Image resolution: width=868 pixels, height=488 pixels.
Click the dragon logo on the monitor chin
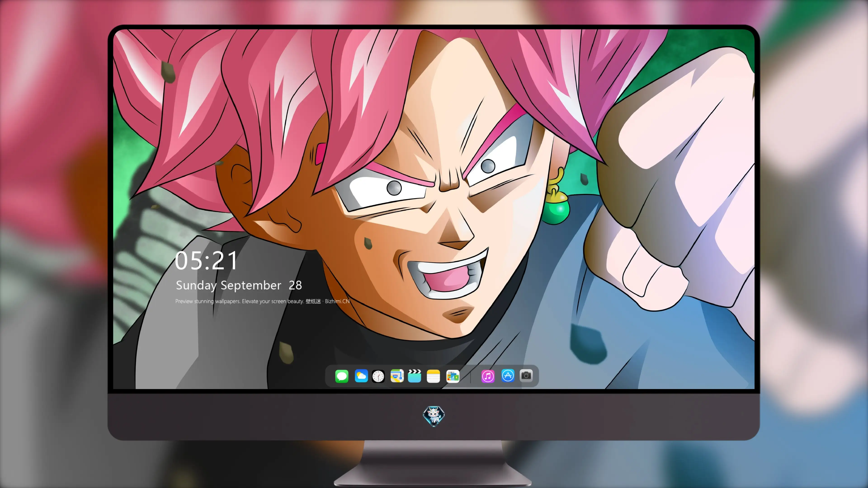pyautogui.click(x=434, y=416)
